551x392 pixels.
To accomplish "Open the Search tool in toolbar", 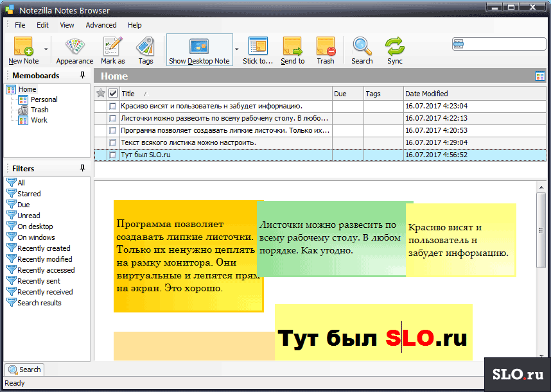I will tap(362, 50).
